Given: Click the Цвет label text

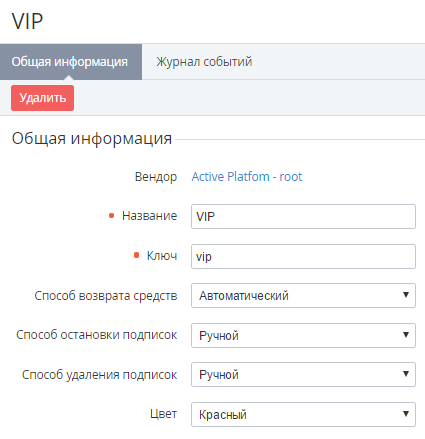Looking at the screenshot, I should click(x=163, y=414).
